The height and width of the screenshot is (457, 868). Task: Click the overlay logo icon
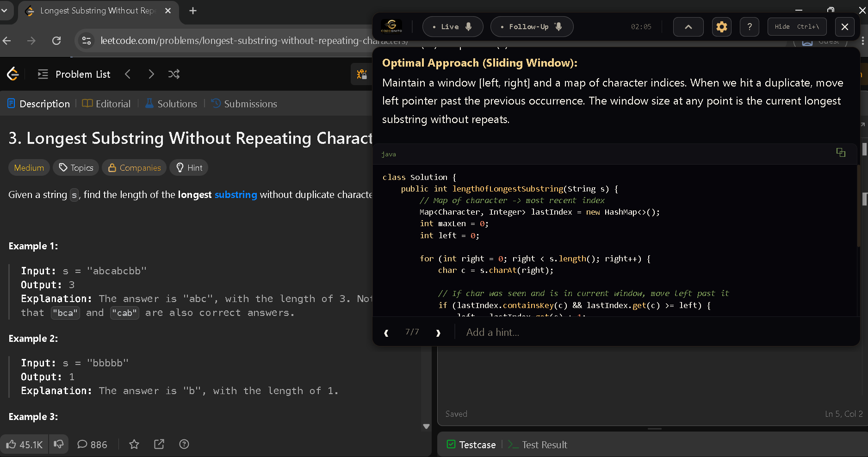[x=391, y=26]
